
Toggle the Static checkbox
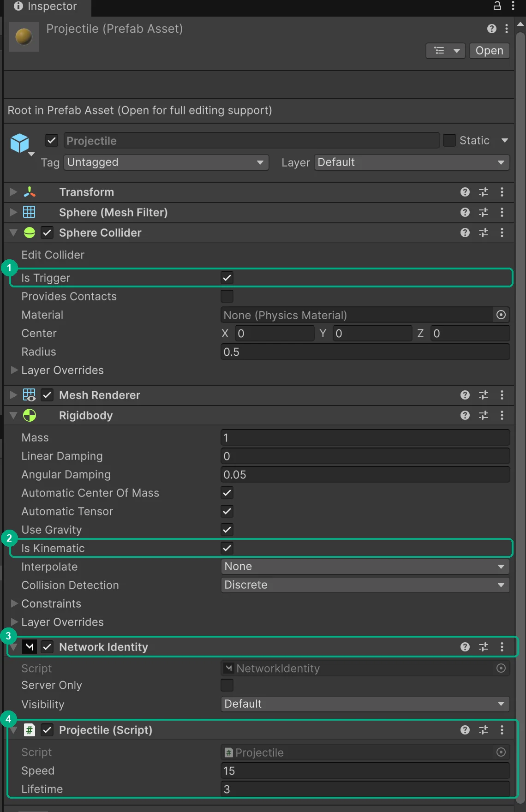tap(449, 140)
